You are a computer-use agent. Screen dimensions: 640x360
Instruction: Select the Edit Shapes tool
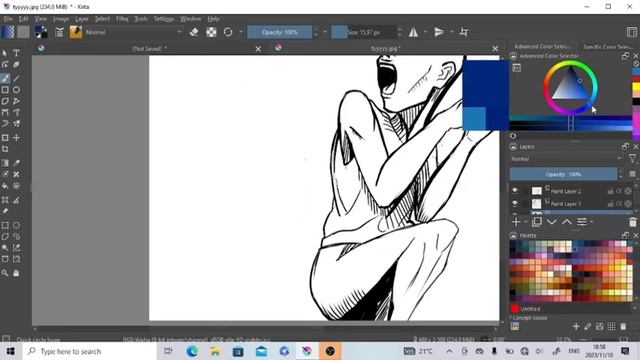(x=5, y=64)
